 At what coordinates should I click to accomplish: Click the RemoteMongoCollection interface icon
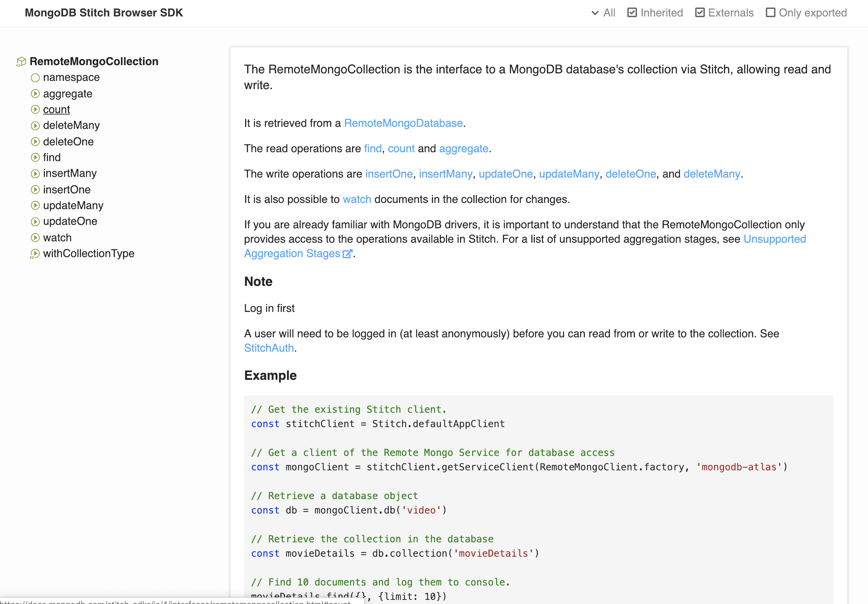pyautogui.click(x=21, y=62)
